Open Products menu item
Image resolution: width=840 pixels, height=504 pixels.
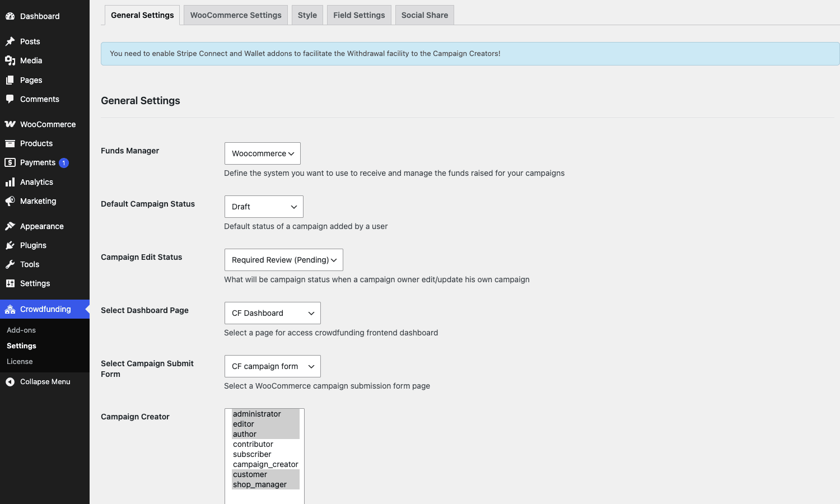[x=45, y=143]
